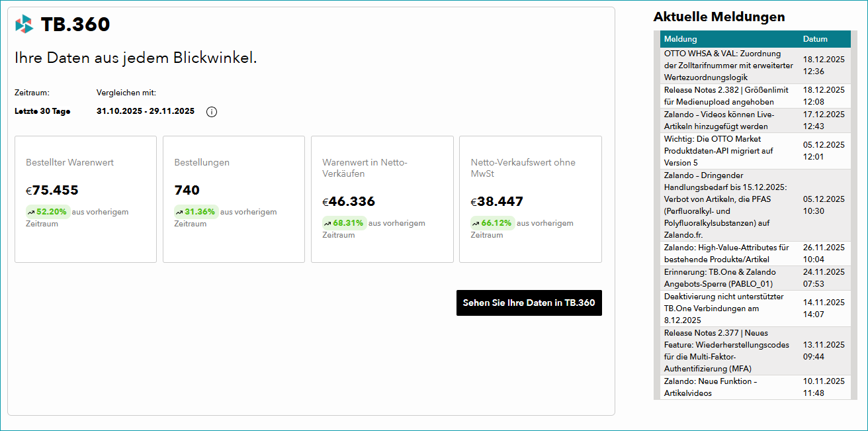This screenshot has height=431, width=868.
Task: Click the date '05.12.2025 10:30'
Action: [824, 205]
